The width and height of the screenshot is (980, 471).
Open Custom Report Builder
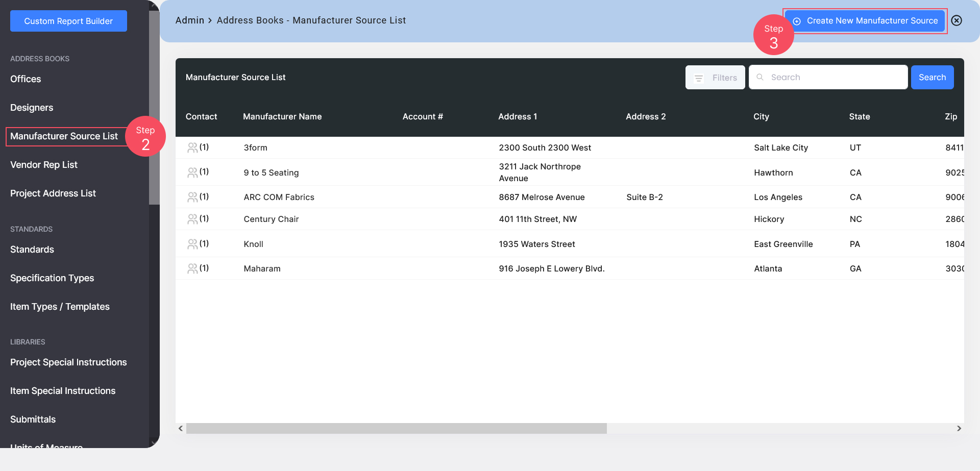[68, 21]
